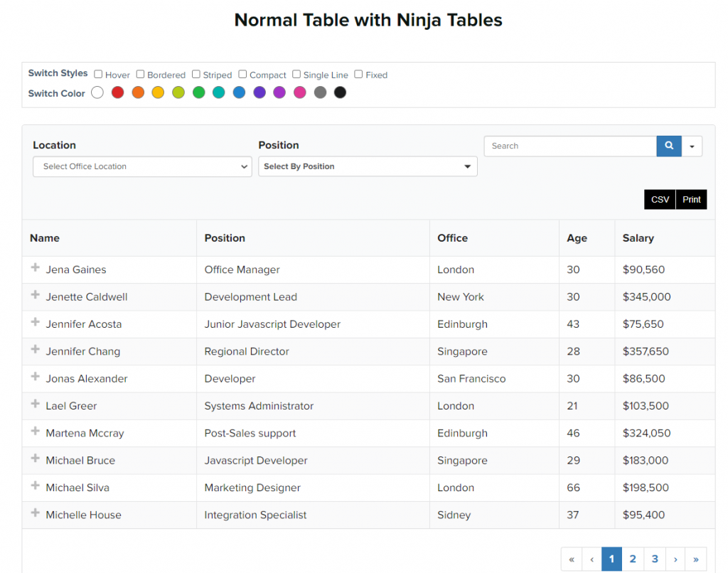Click the $90,560 salary cell
The width and height of the screenshot is (728, 573).
coord(665,269)
